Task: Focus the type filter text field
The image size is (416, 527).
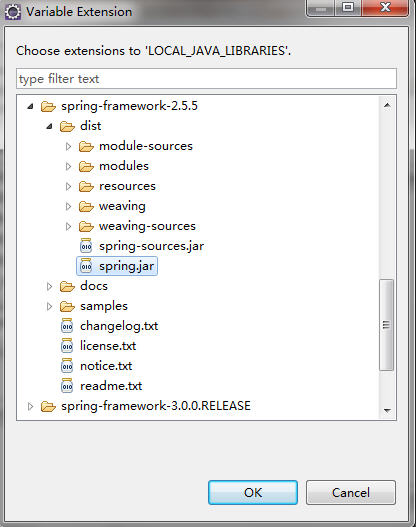Action: (x=206, y=79)
